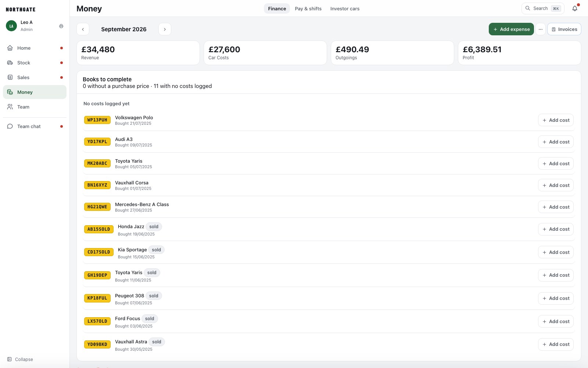This screenshot has height=368, width=588.
Task: Select Money in the sidebar
Action: tap(35, 92)
